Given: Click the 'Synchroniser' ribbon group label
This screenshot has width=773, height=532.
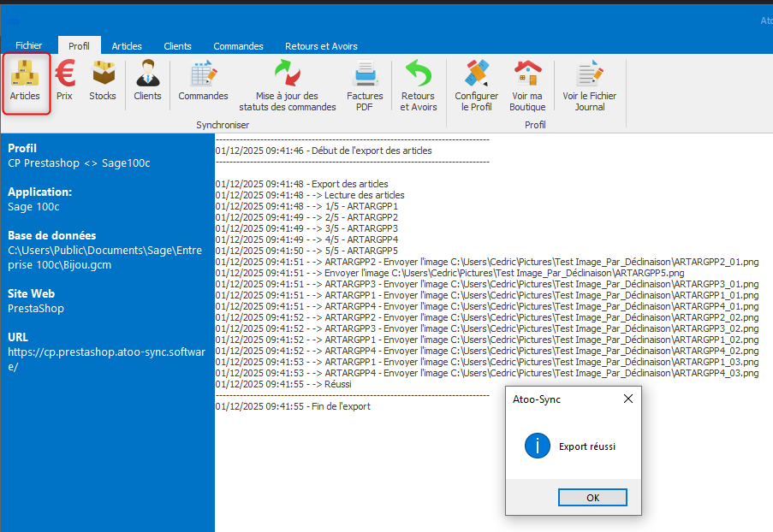Looking at the screenshot, I should coord(223,125).
